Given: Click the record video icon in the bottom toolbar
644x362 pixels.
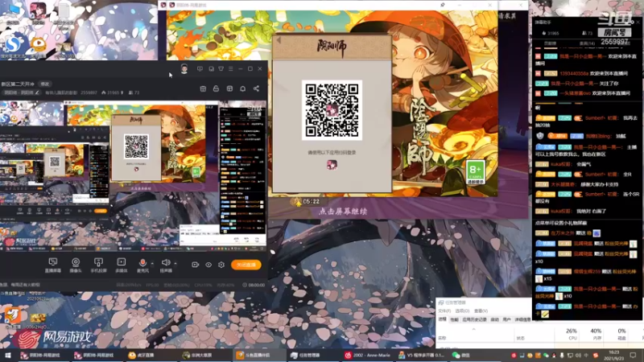Looking at the screenshot, I should click(195, 265).
